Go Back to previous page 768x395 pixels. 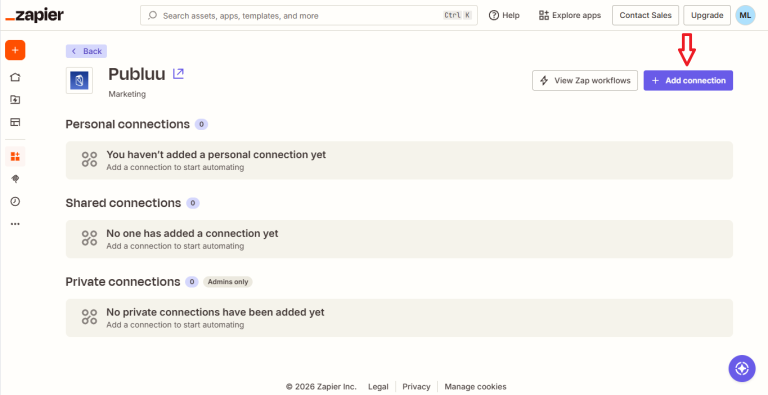tap(87, 51)
